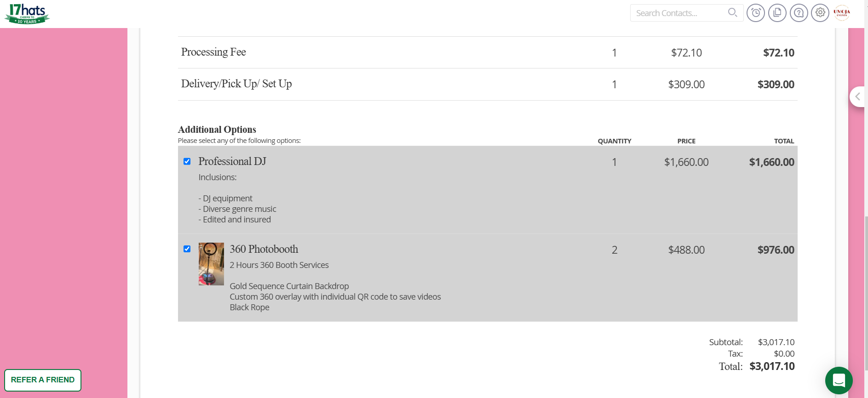Open the alarm clock timer icon

[756, 13]
